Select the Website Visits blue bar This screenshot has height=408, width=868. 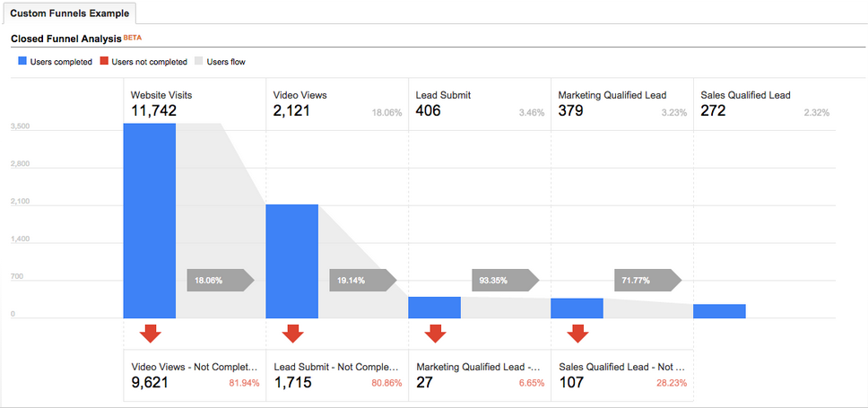point(150,220)
